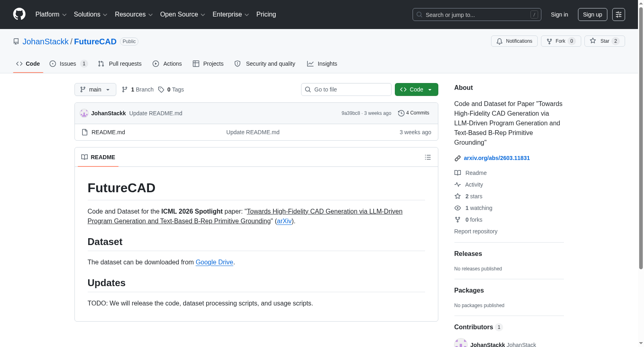Screen dimensions: 644x347
Task: Click the bell icon in Notifications button
Action: click(x=500, y=41)
